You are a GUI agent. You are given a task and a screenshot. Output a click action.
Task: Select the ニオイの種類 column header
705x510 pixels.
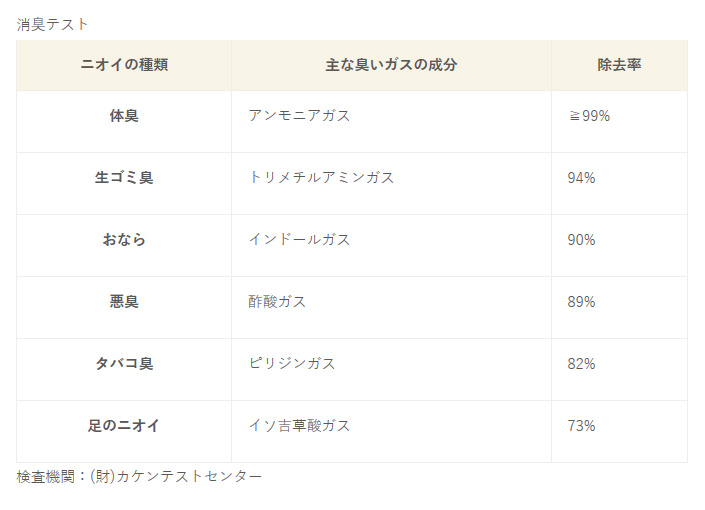tap(124, 65)
